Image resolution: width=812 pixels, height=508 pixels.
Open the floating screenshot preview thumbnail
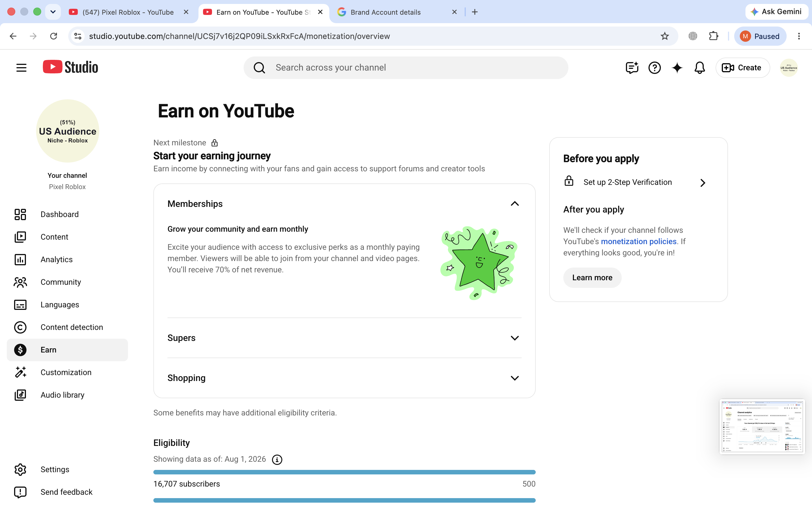click(762, 427)
